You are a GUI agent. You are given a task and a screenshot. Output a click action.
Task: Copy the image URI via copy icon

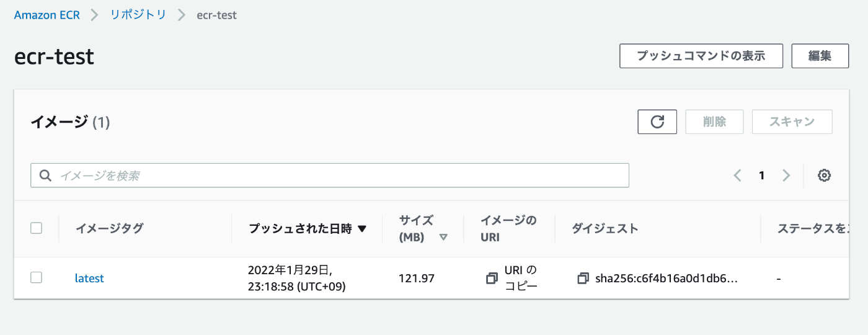click(492, 279)
